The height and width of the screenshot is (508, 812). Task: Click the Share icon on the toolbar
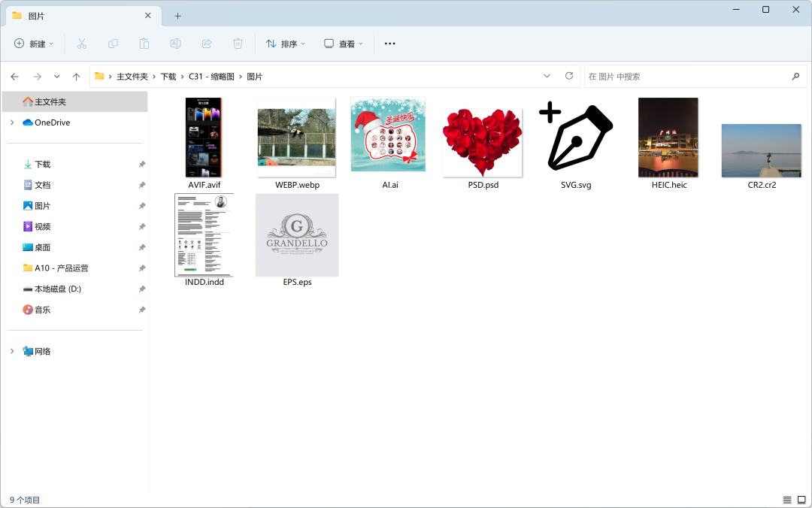click(206, 44)
